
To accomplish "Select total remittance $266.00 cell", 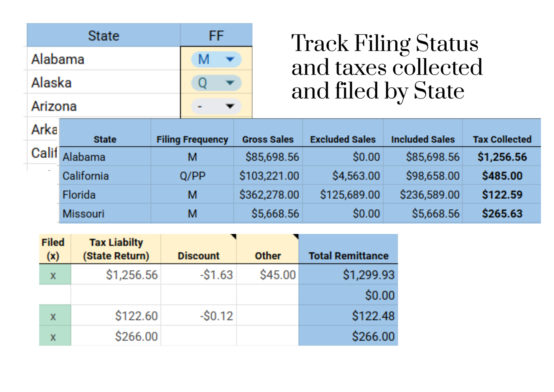I will click(x=348, y=336).
